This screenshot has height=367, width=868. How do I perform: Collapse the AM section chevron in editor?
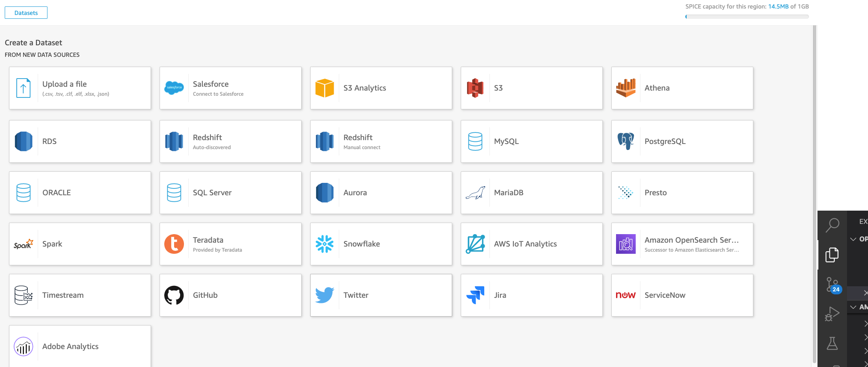tap(853, 307)
